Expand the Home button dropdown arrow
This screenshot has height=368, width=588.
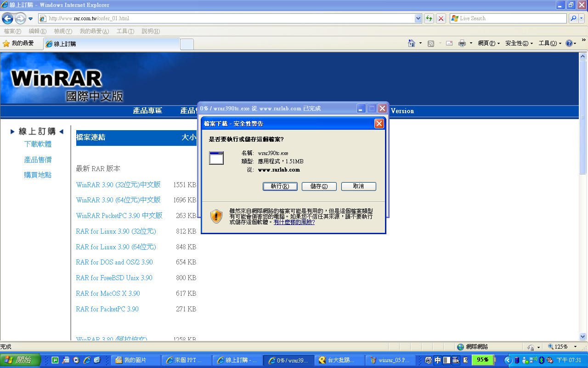click(x=420, y=43)
